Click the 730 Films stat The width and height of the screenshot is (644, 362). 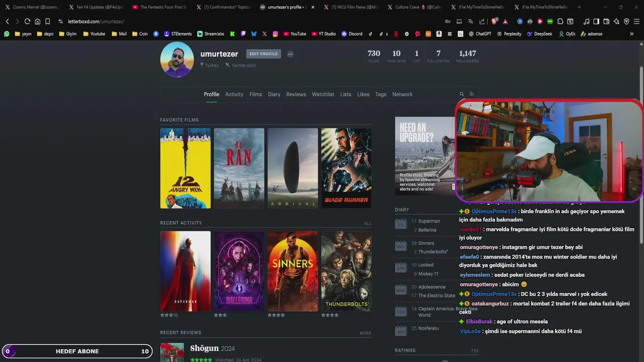pyautogui.click(x=374, y=56)
